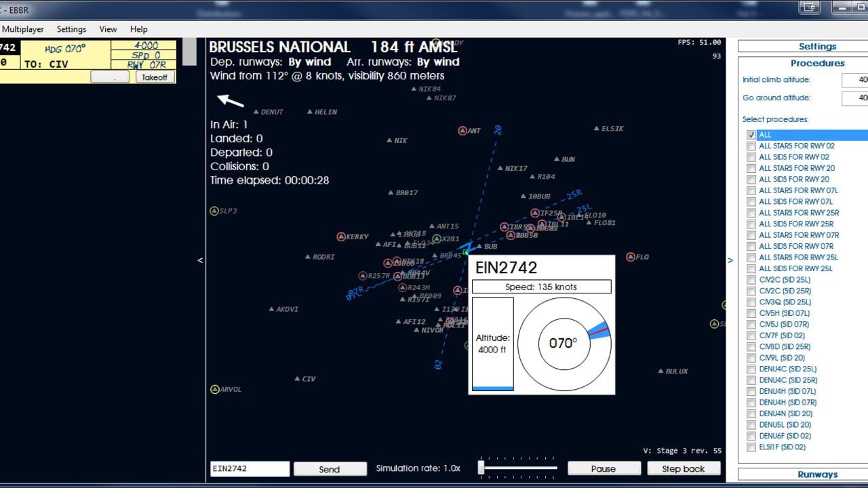The height and width of the screenshot is (488, 868).
Task: Click the Go around altitude field
Action: click(x=854, y=98)
